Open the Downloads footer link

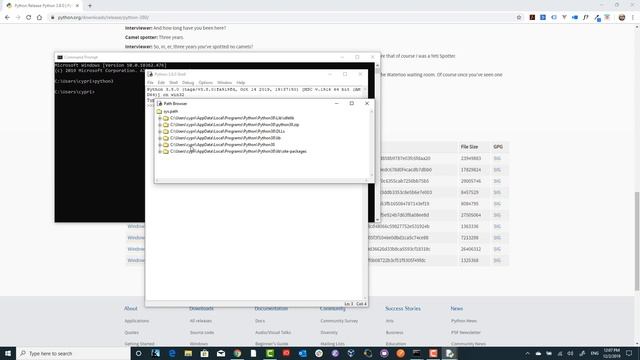click(x=201, y=309)
